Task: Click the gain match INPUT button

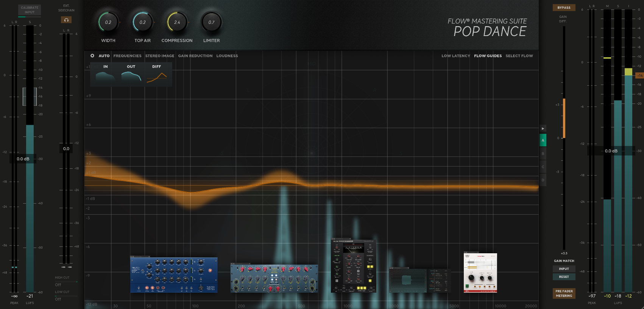Action: point(564,269)
